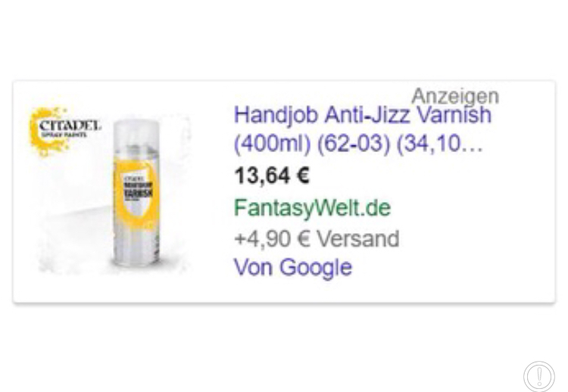
Task: Open the "Von Google" info link
Action: [292, 268]
